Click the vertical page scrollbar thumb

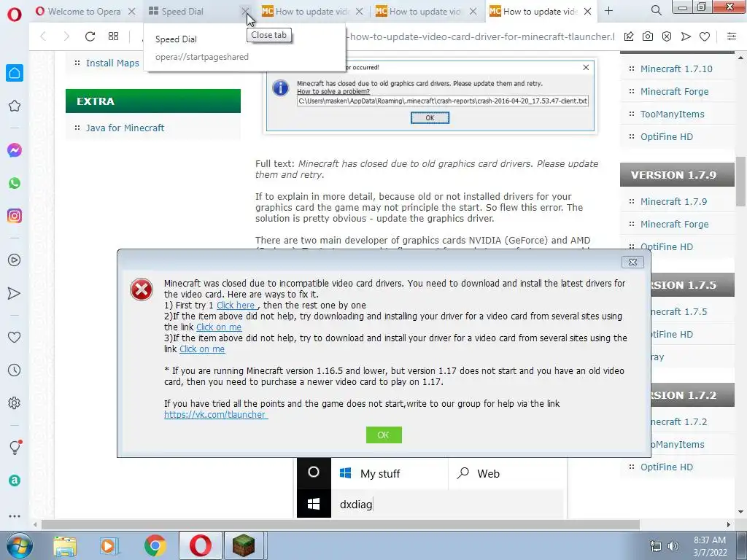740,181
